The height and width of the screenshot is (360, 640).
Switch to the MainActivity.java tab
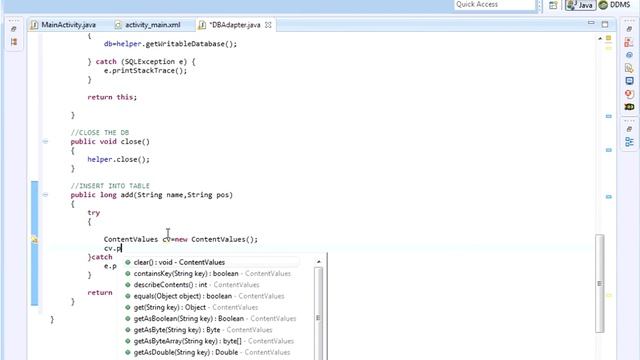tap(64, 25)
